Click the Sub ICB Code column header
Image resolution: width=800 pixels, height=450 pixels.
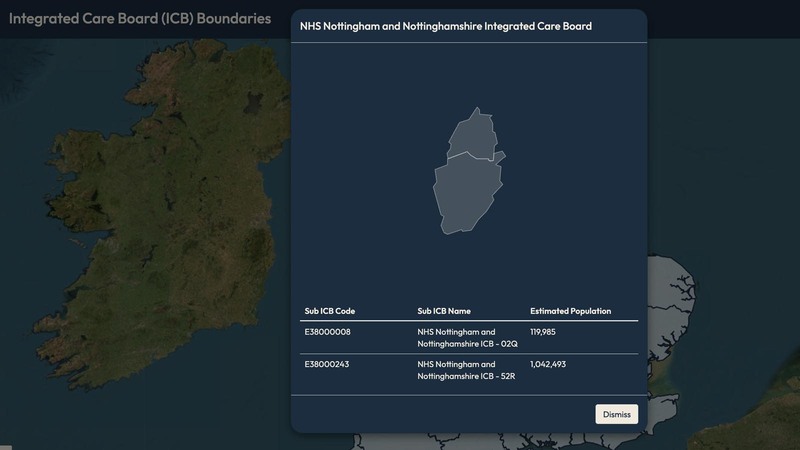329,311
